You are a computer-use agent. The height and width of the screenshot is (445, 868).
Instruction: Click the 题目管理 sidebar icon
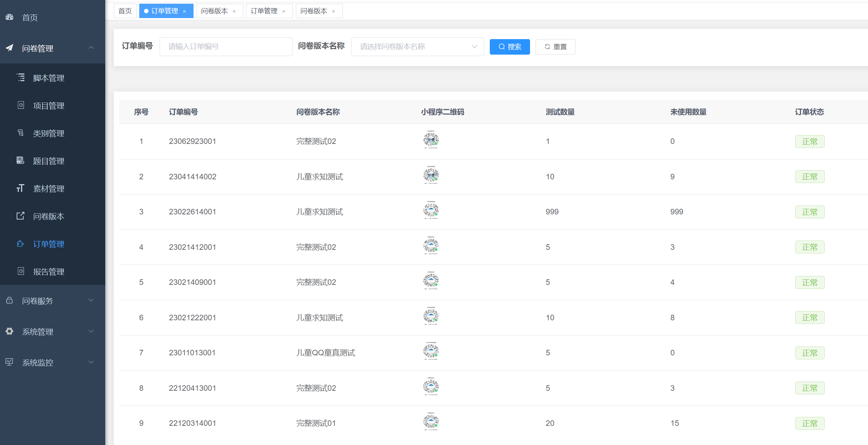click(x=21, y=161)
